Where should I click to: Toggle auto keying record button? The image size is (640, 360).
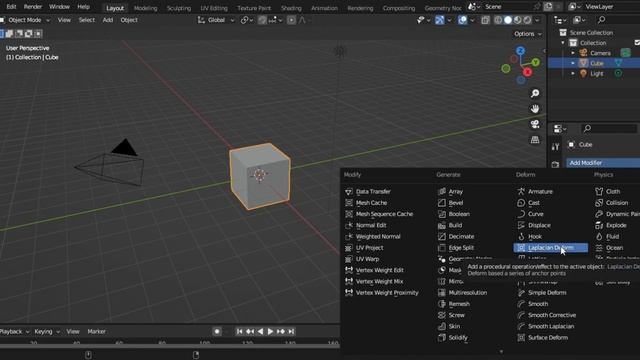(217, 331)
